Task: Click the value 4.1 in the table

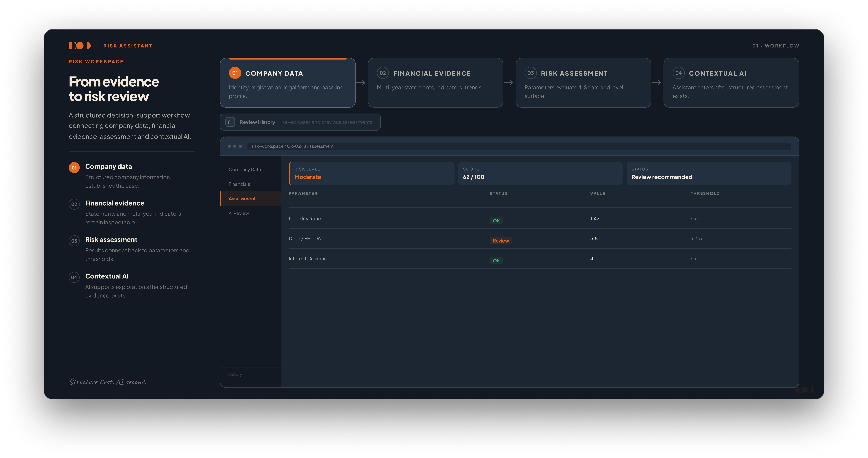Action: click(x=593, y=259)
